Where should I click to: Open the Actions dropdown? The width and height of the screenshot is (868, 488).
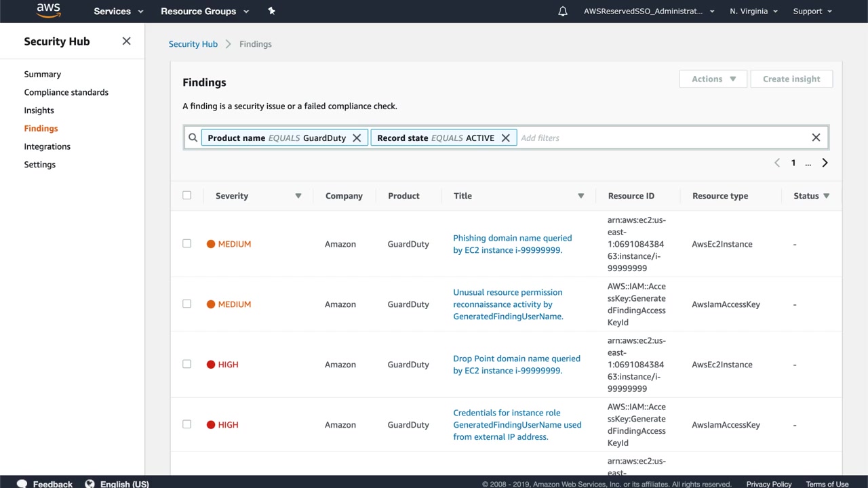713,79
